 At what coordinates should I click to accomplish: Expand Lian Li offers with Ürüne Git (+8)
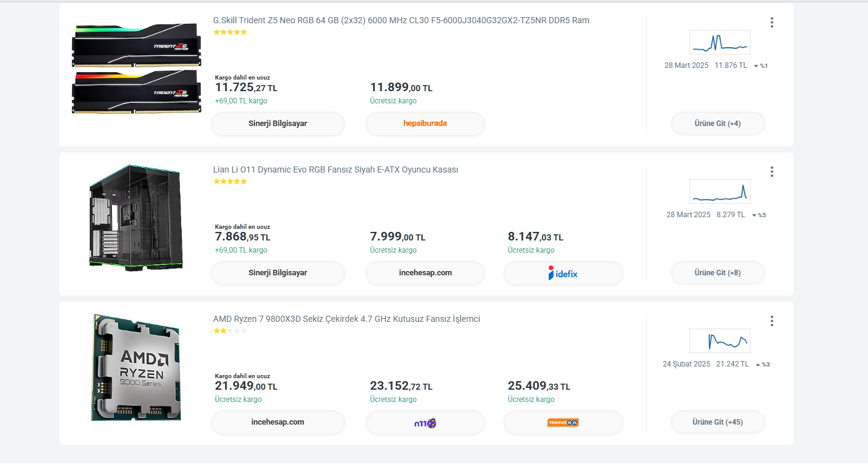tap(718, 273)
